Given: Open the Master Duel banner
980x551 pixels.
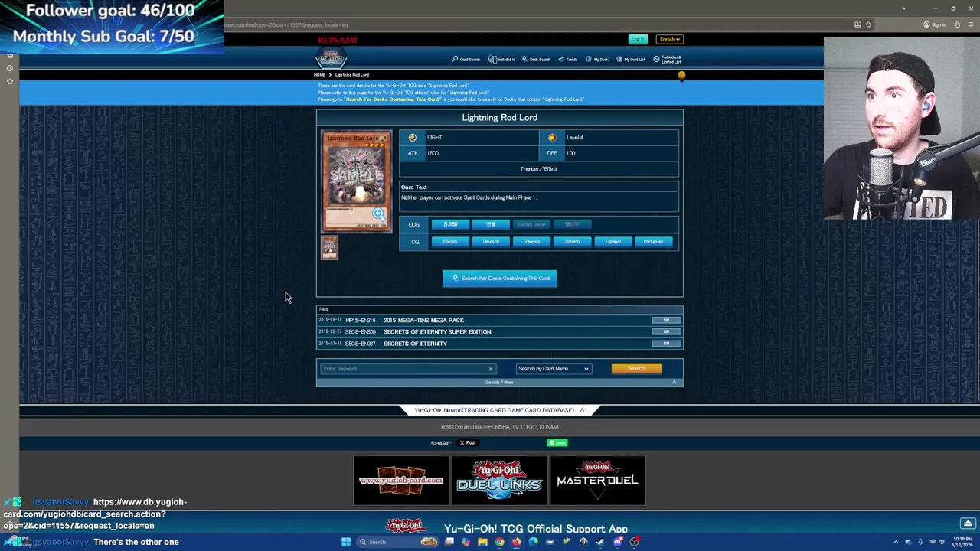Looking at the screenshot, I should point(597,481).
